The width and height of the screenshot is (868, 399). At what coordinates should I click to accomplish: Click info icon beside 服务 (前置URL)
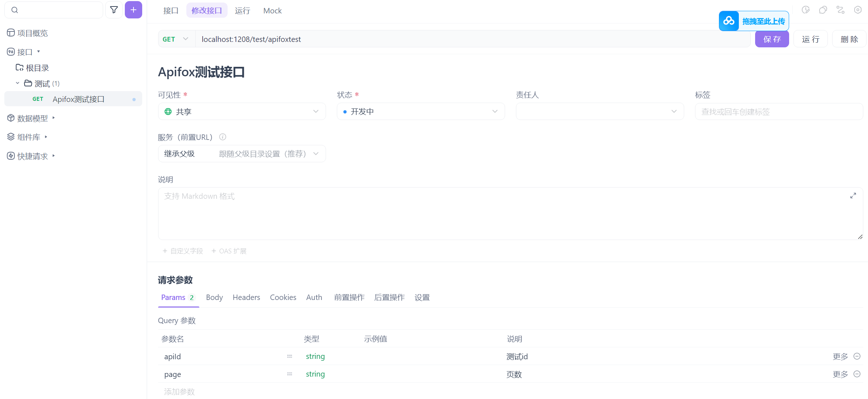tap(223, 137)
